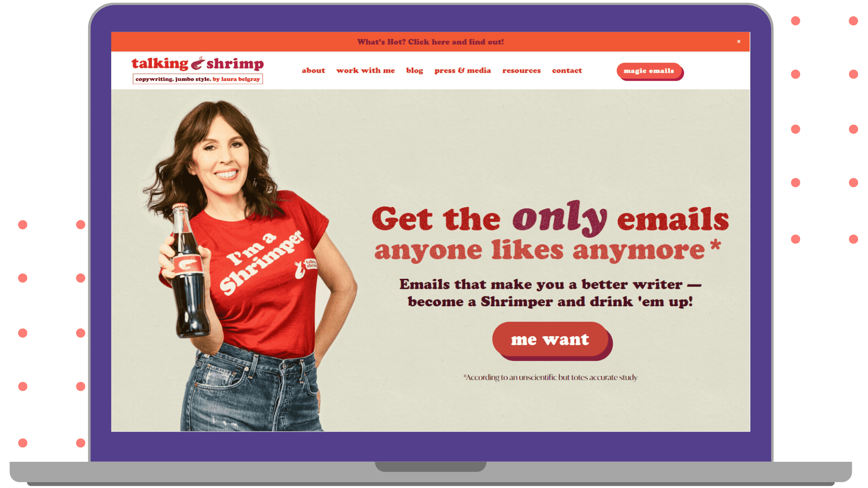The width and height of the screenshot is (868, 488).
Task: Close the What's Hot announcement banner
Action: [x=739, y=42]
